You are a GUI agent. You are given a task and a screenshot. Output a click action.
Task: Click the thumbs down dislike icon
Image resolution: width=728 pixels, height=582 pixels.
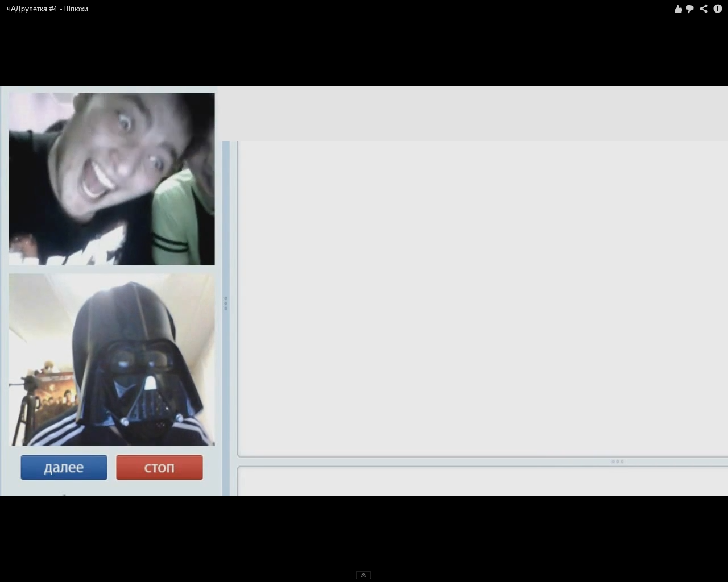(x=690, y=9)
